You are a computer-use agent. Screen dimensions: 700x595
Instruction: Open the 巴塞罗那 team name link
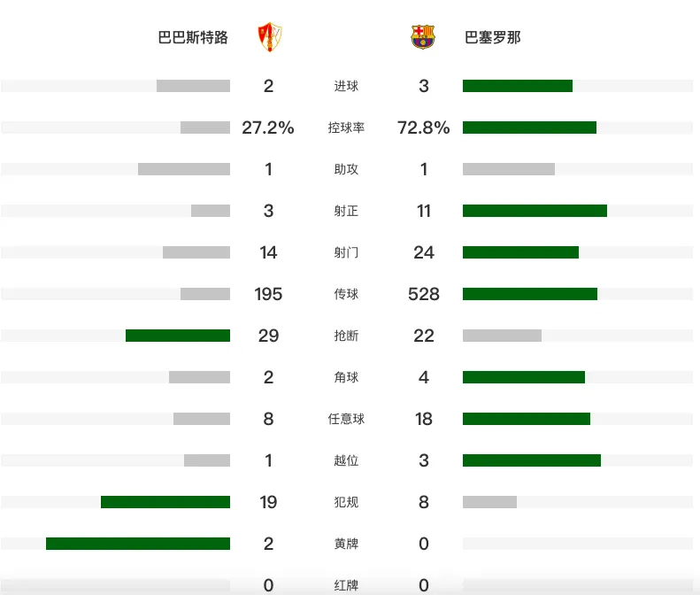492,37
